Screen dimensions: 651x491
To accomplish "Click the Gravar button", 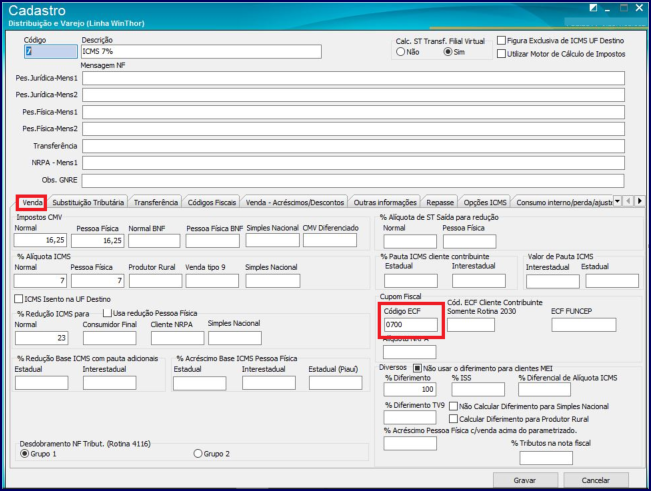I will (x=525, y=480).
